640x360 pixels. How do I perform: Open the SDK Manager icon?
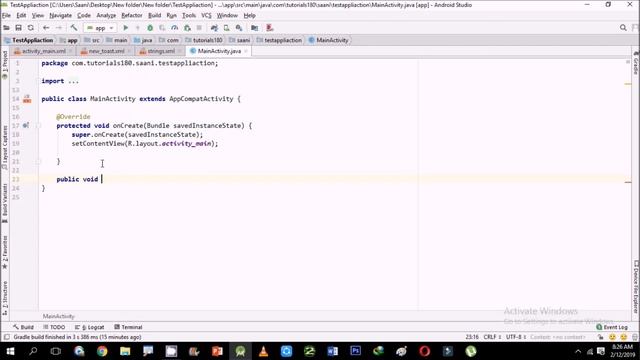239,28
